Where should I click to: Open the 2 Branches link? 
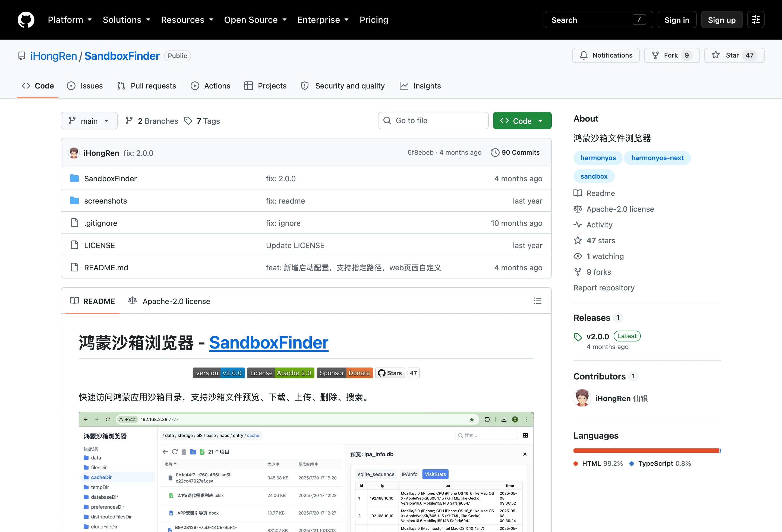click(152, 121)
